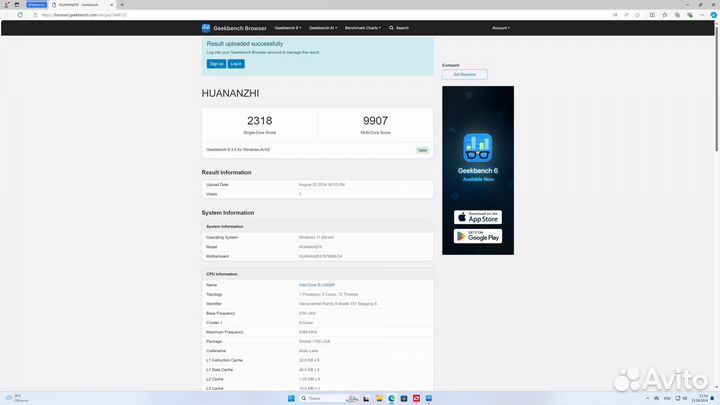The height and width of the screenshot is (405, 720).
Task: Switch to Microsoft Edge in taskbar
Action: pyautogui.click(x=392, y=399)
